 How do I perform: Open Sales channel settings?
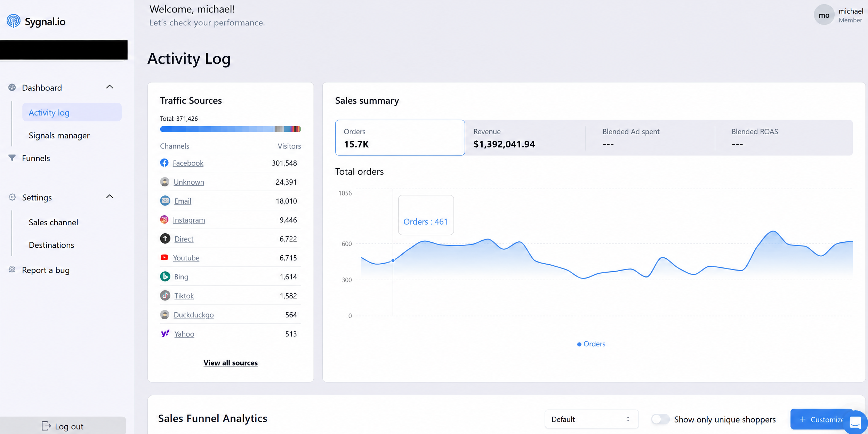(x=53, y=222)
